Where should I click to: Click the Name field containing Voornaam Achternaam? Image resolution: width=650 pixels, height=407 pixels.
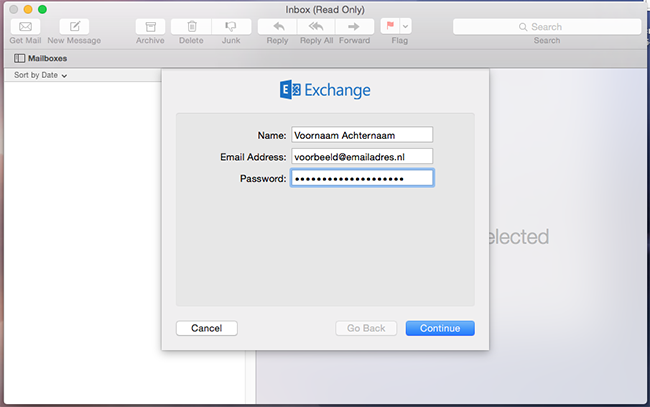(x=362, y=135)
